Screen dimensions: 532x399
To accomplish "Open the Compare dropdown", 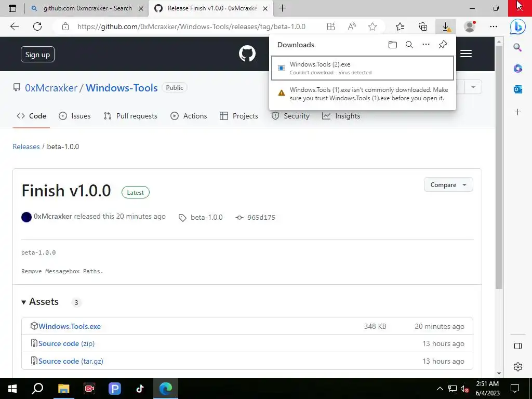I will point(448,185).
